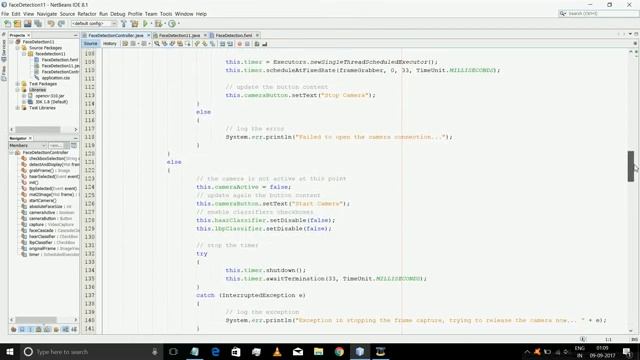Collapse the facedetection11 package node
The image size is (640, 360).
pyautogui.click(x=24, y=54)
